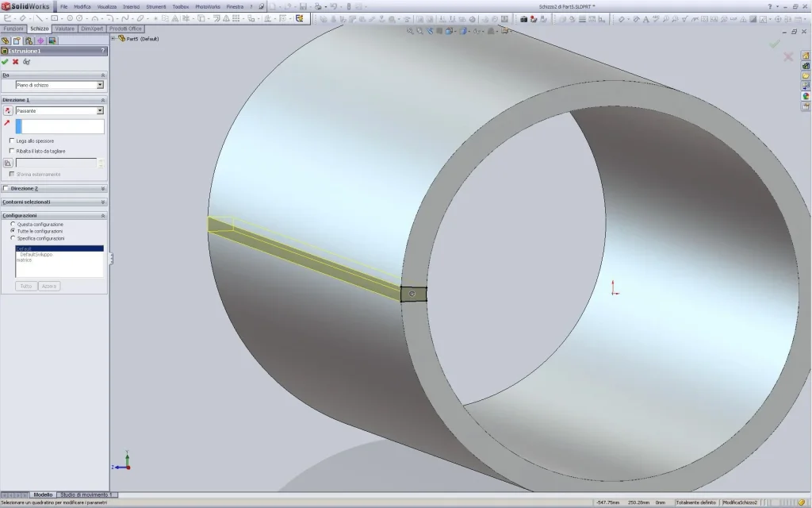Open the Finestra menu
The width and height of the screenshot is (812, 508).
click(235, 6)
